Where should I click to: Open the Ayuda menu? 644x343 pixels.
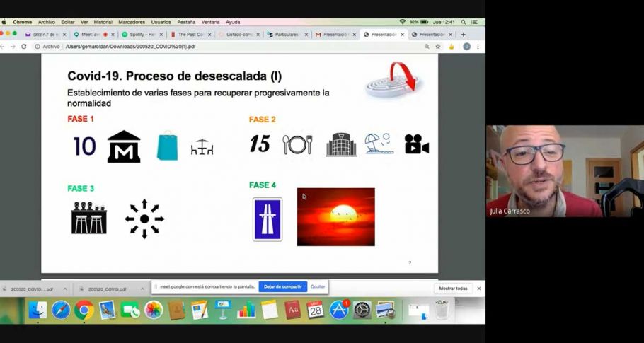233,22
